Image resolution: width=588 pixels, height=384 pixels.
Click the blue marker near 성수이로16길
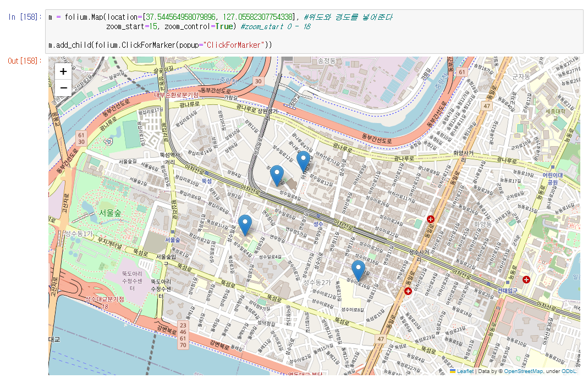[x=358, y=270]
